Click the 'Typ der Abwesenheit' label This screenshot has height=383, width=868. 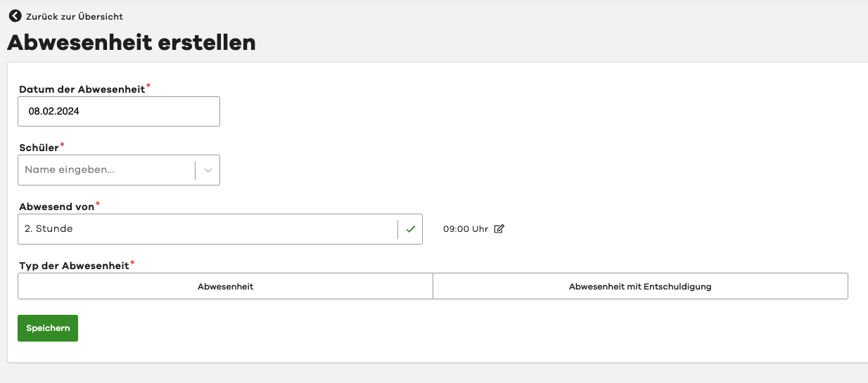pos(74,266)
